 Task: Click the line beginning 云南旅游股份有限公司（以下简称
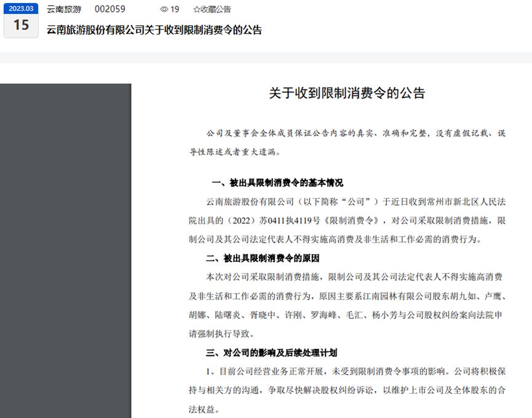point(356,202)
